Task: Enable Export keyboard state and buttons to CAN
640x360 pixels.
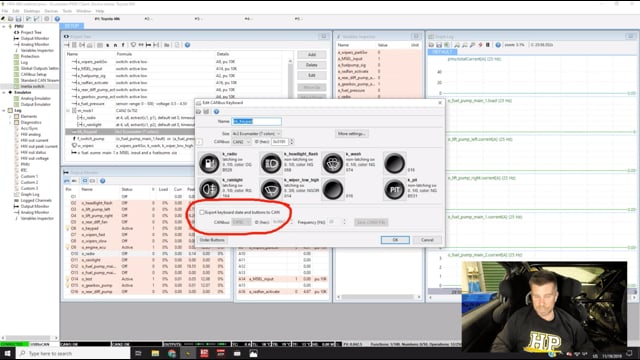Action: click(202, 212)
